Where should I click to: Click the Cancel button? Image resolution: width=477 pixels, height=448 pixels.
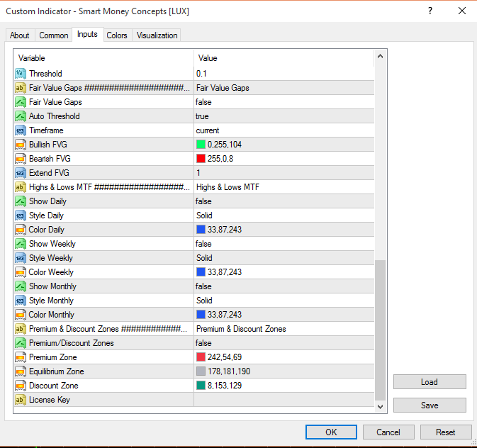click(388, 432)
